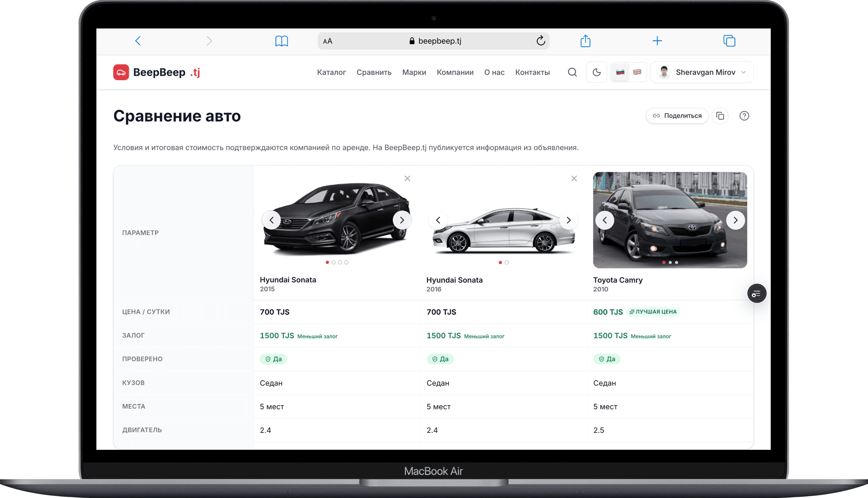Click the Поделиться button
The image size is (868, 498).
pyautogui.click(x=677, y=115)
